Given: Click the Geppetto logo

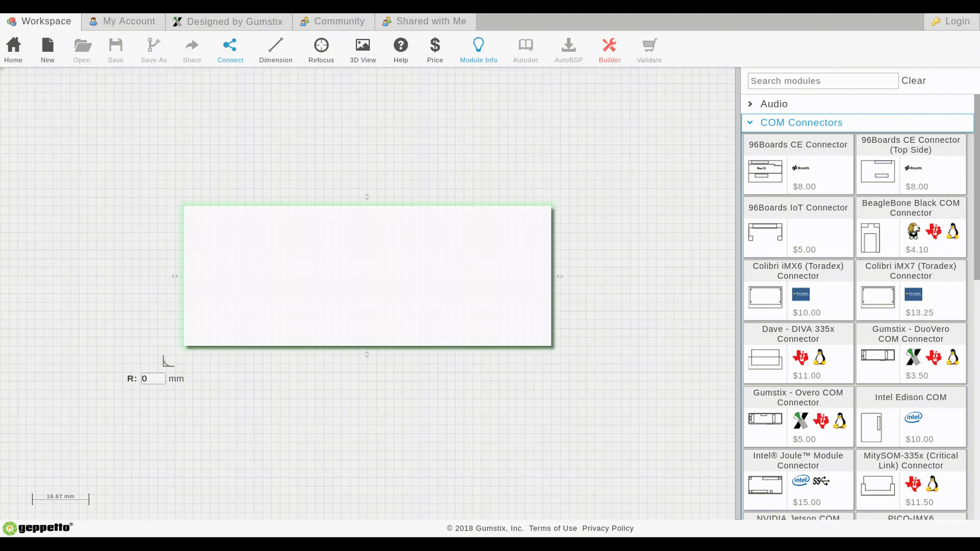Looking at the screenshot, I should [38, 528].
